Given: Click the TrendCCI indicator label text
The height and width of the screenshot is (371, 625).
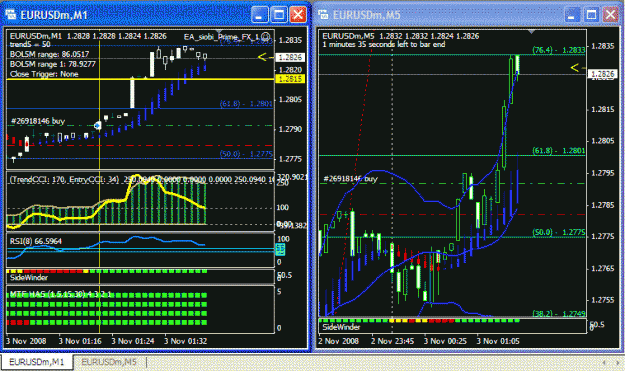Looking at the screenshot, I should (x=64, y=180).
